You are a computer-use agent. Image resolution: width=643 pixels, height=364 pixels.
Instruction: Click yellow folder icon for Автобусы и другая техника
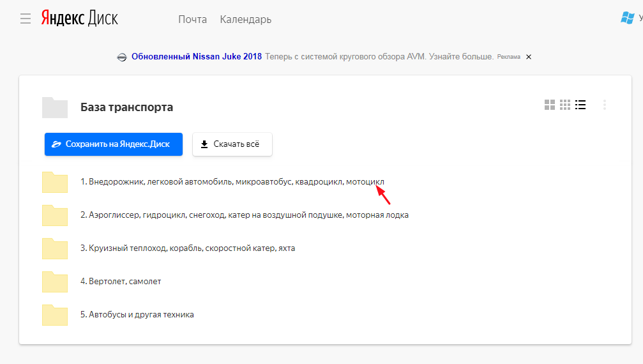pyautogui.click(x=55, y=315)
